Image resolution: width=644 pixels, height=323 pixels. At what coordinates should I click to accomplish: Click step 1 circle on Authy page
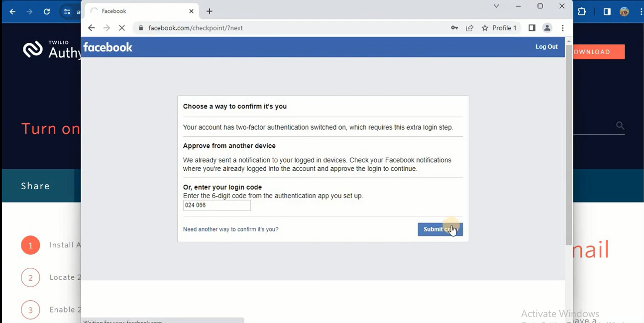[x=30, y=245]
